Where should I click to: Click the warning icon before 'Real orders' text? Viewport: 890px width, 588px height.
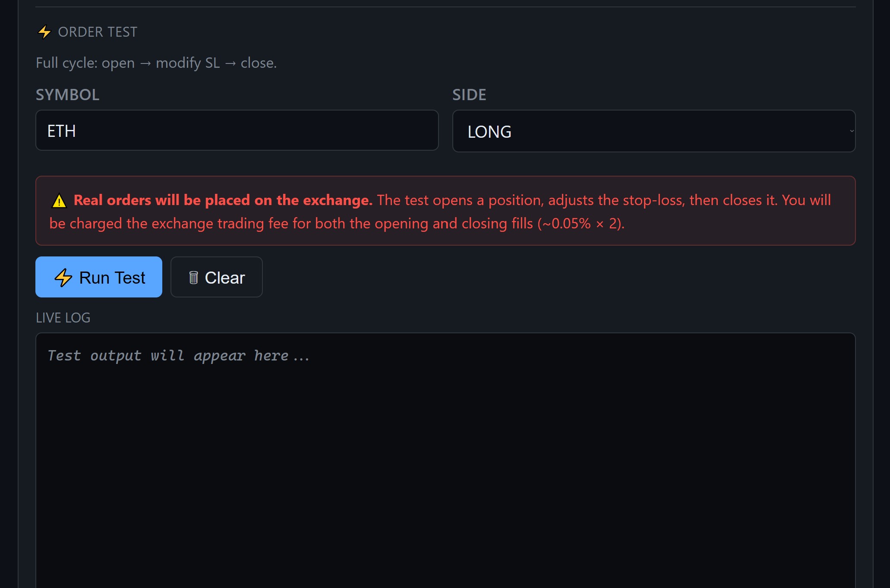(59, 201)
